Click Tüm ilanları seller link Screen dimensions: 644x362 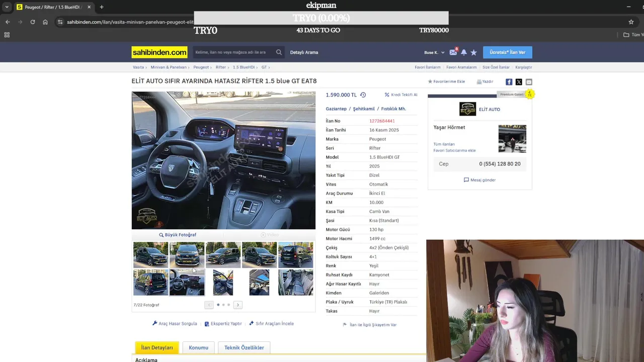444,144
